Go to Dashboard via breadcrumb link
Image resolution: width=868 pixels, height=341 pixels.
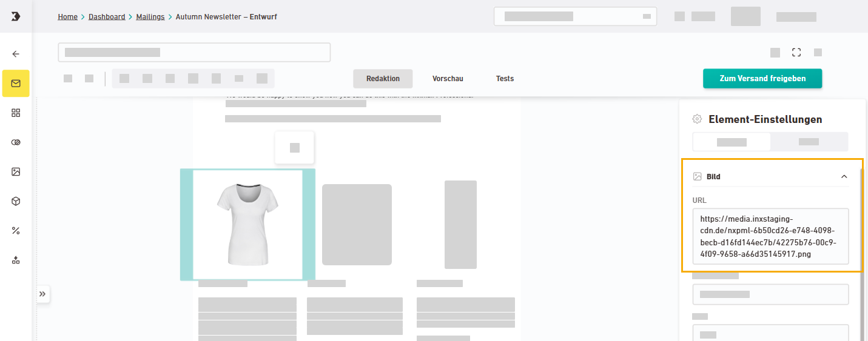point(107,17)
